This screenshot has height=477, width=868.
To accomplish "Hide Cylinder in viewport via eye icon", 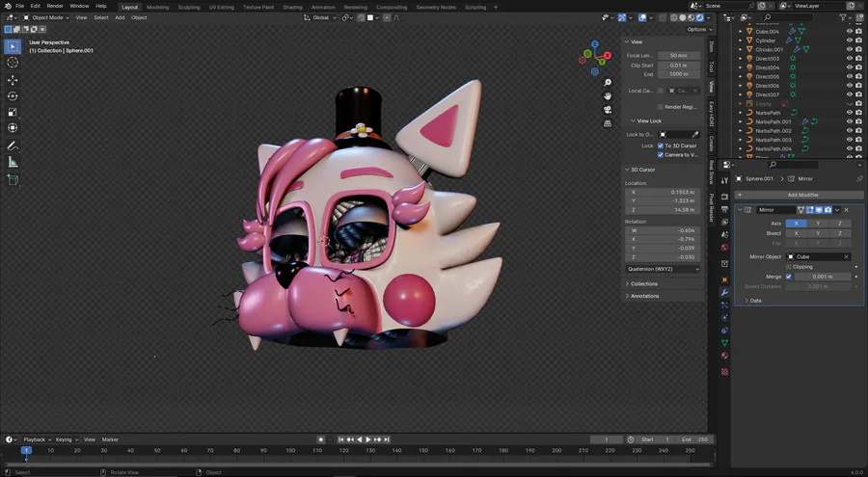I will coord(849,40).
